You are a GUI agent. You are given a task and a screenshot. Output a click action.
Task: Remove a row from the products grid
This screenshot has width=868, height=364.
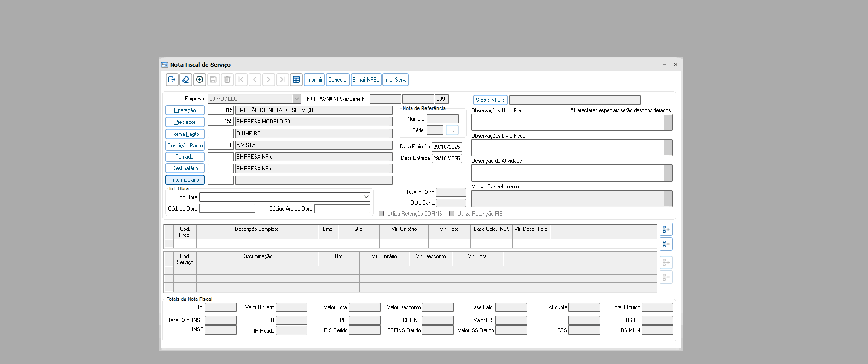click(x=666, y=244)
